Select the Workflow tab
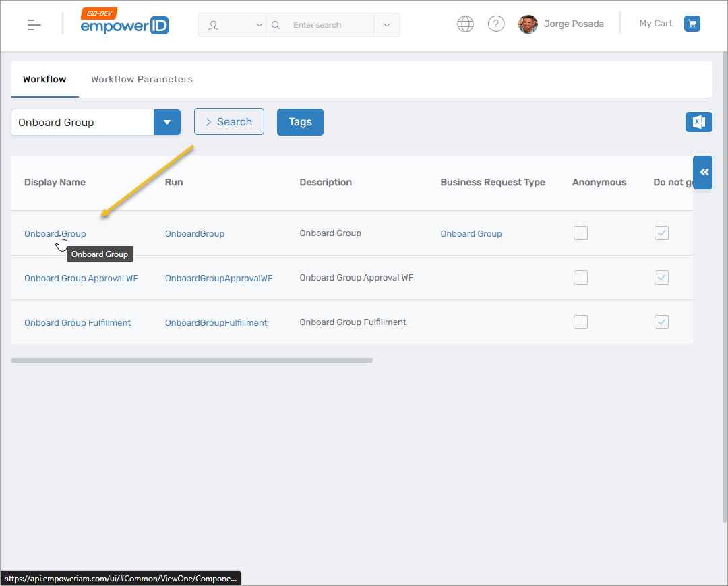This screenshot has width=728, height=586. [44, 79]
